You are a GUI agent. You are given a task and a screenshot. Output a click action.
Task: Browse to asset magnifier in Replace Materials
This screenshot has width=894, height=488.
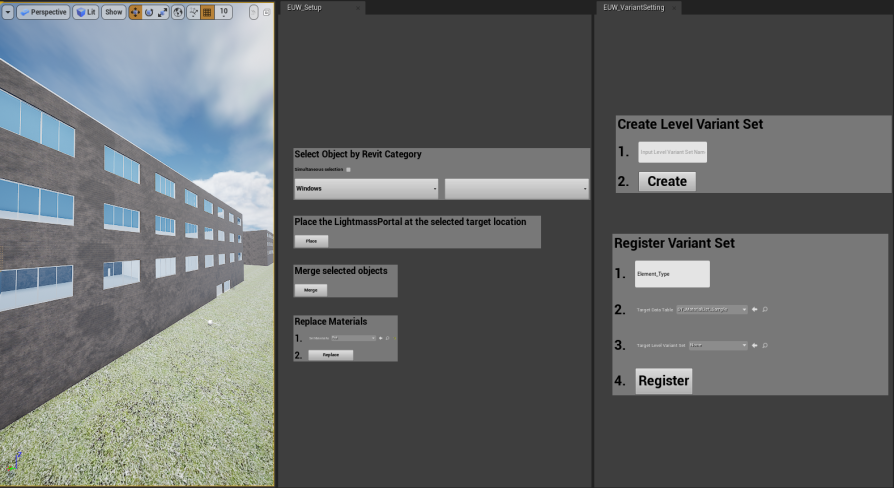click(388, 338)
